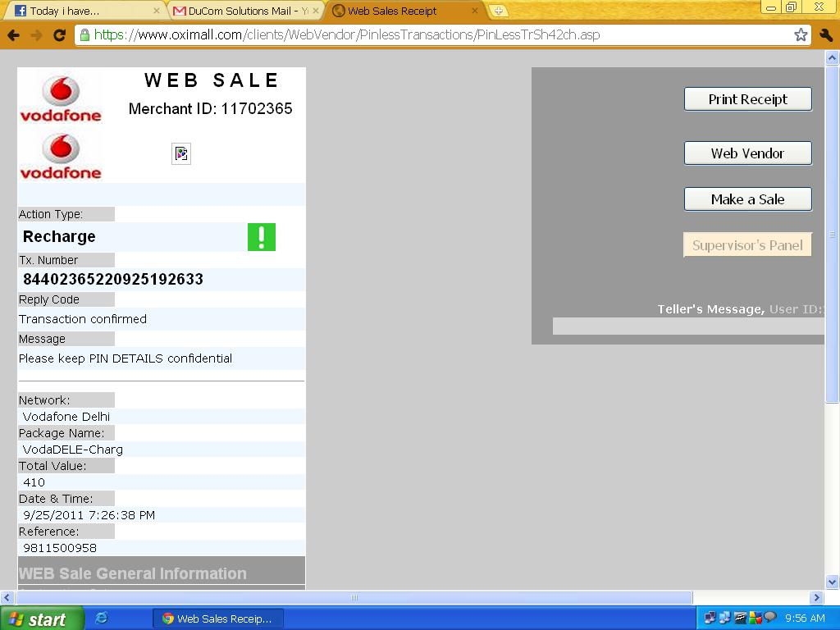840x630 pixels.
Task: Open the Web Vendor page
Action: click(x=748, y=153)
